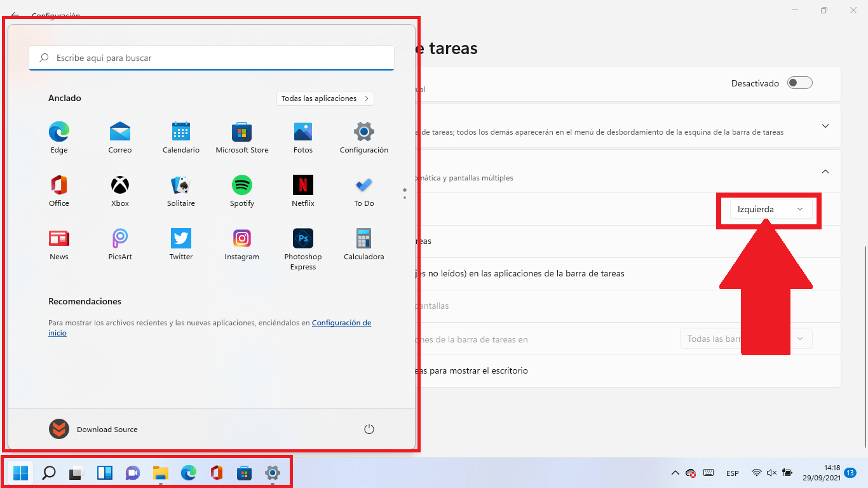The image size is (868, 488).
Task: Launch Office from Start menu
Action: 59,191
